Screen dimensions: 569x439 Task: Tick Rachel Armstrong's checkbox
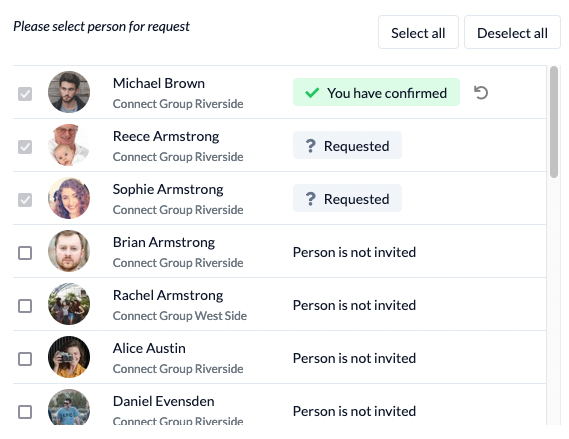click(25, 306)
